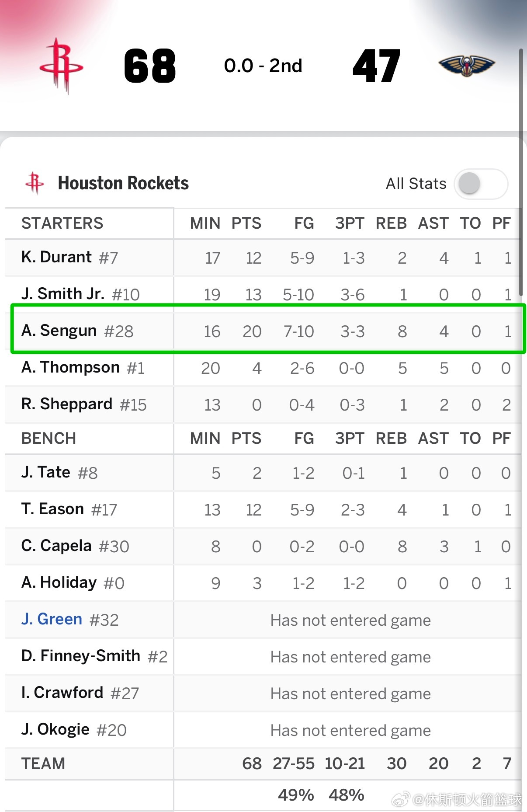Tap the Houston Rockets logo beside score
This screenshot has width=527, height=812.
(x=62, y=66)
